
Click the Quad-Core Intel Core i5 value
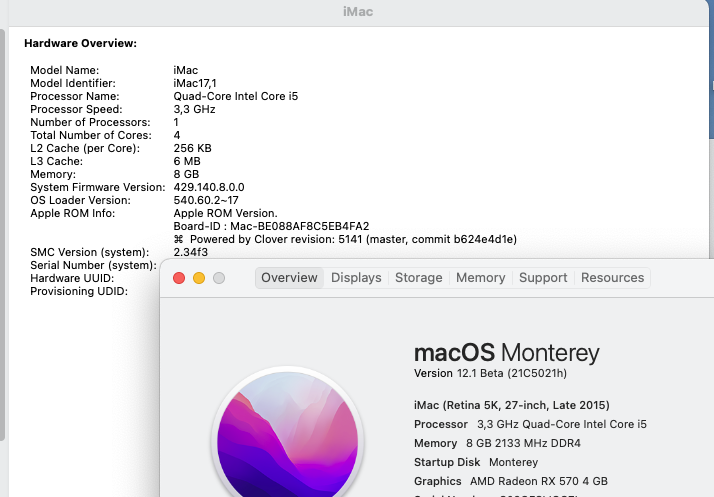[235, 97]
